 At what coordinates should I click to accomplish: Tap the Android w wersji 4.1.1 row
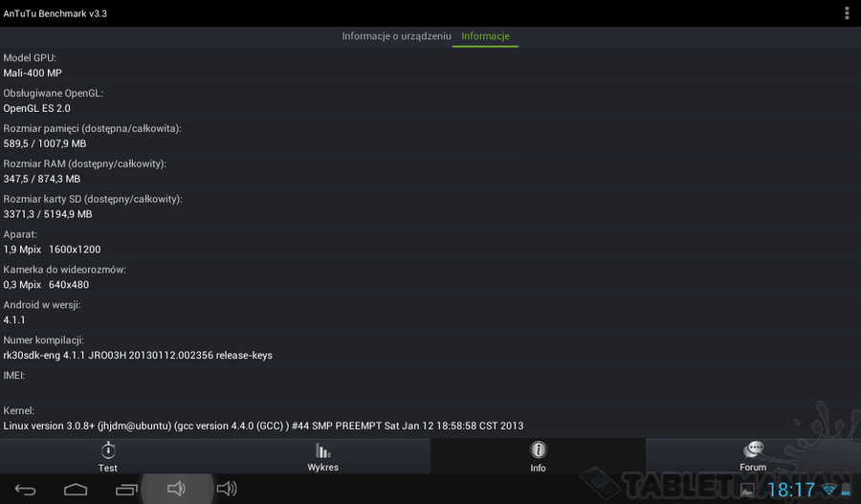coord(430,313)
